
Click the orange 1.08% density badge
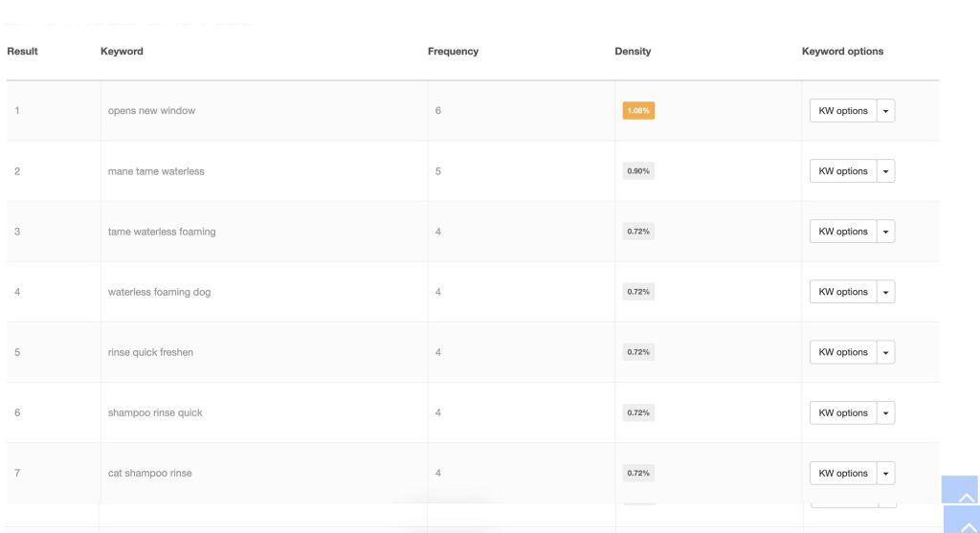(638, 111)
